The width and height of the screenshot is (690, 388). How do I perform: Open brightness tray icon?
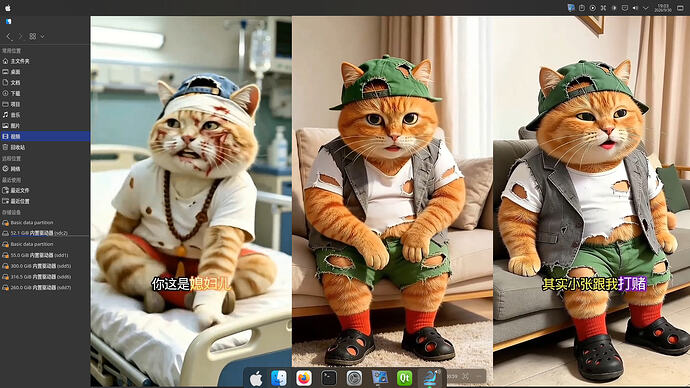pos(614,8)
